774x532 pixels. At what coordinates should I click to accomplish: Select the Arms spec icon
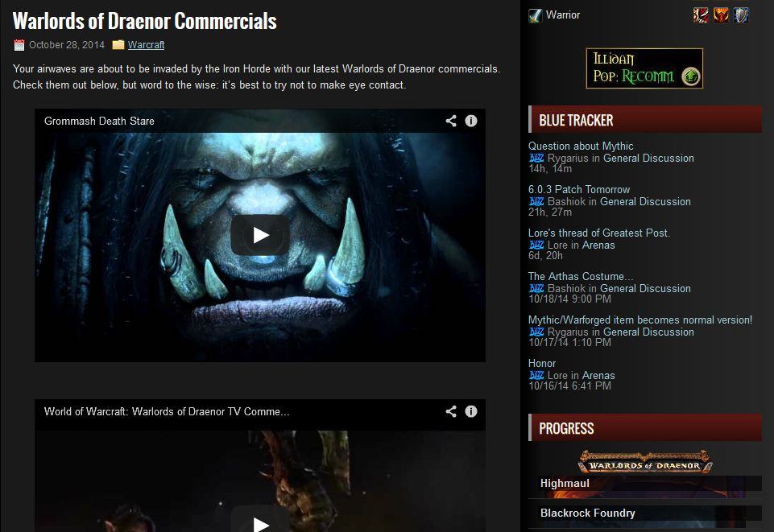tap(700, 14)
